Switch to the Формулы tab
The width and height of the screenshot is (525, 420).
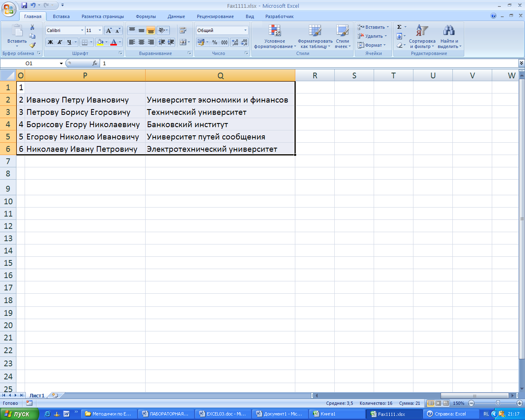[146, 16]
